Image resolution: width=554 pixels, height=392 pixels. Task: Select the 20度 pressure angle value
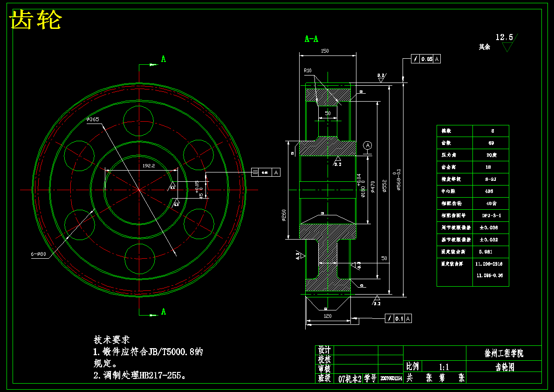[x=491, y=155]
